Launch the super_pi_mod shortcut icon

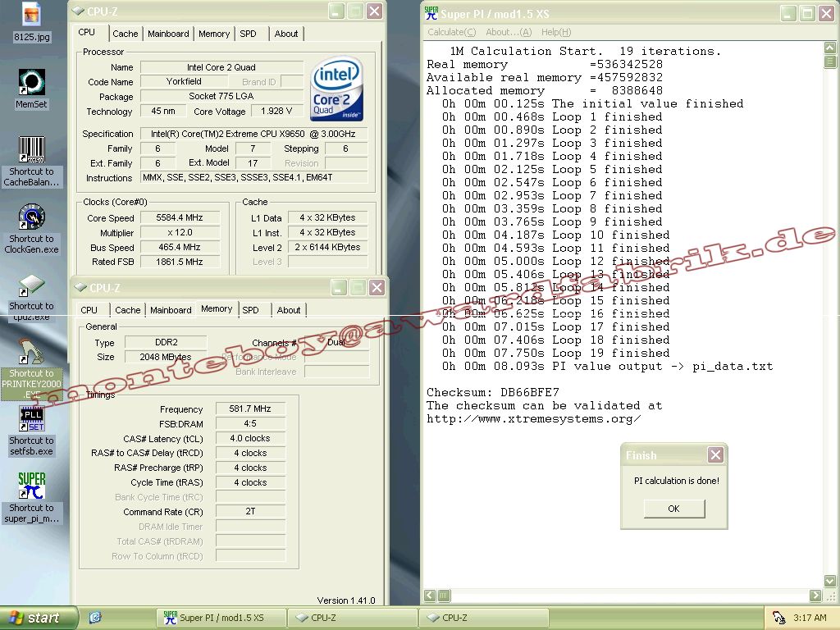[x=32, y=486]
